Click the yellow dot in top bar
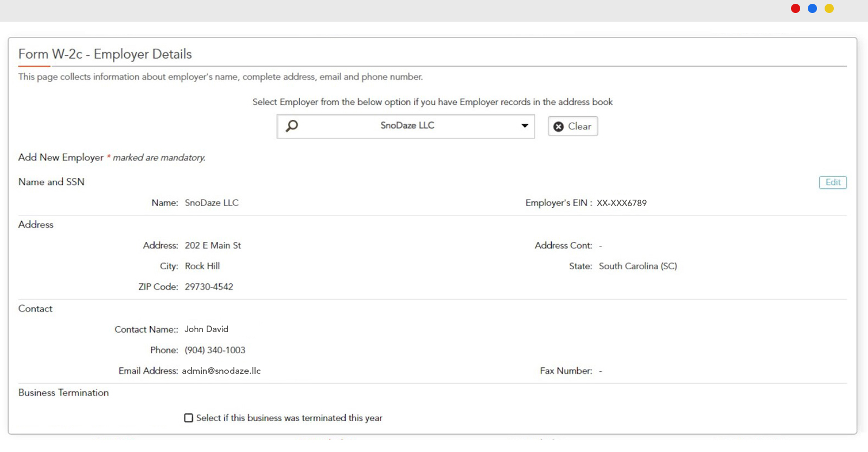The height and width of the screenshot is (452, 868). coord(829,8)
